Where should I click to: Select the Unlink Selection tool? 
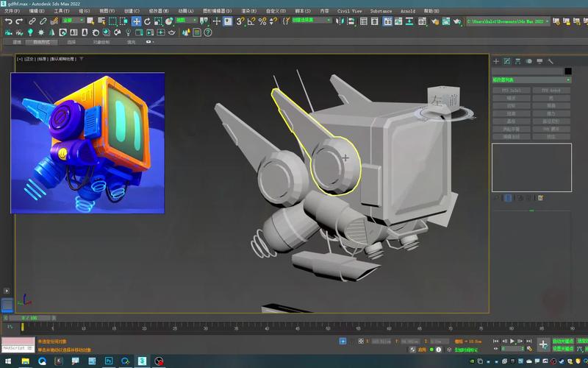(43, 21)
